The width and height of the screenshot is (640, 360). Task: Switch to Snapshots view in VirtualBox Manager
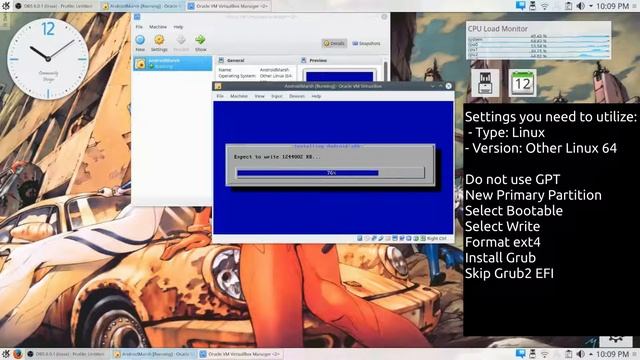366,43
